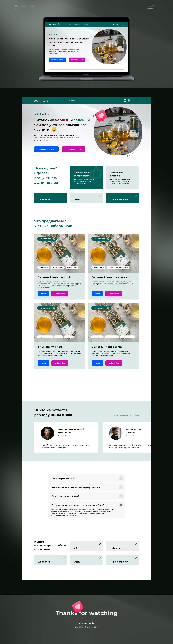Open the Instagram icon in the site header
This screenshot has width=173, height=644.
(x=129, y=100)
